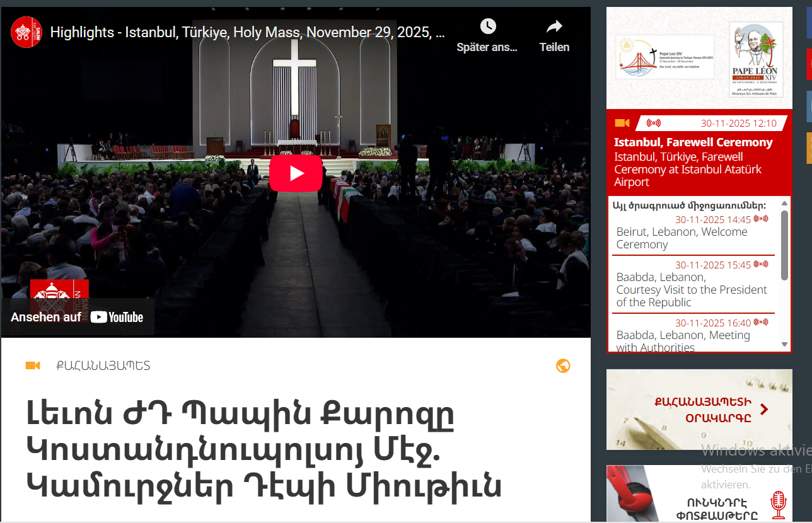The height and width of the screenshot is (523, 812).
Task: Click the live icon next to 30-11-2025 14:45
Action: click(761, 219)
